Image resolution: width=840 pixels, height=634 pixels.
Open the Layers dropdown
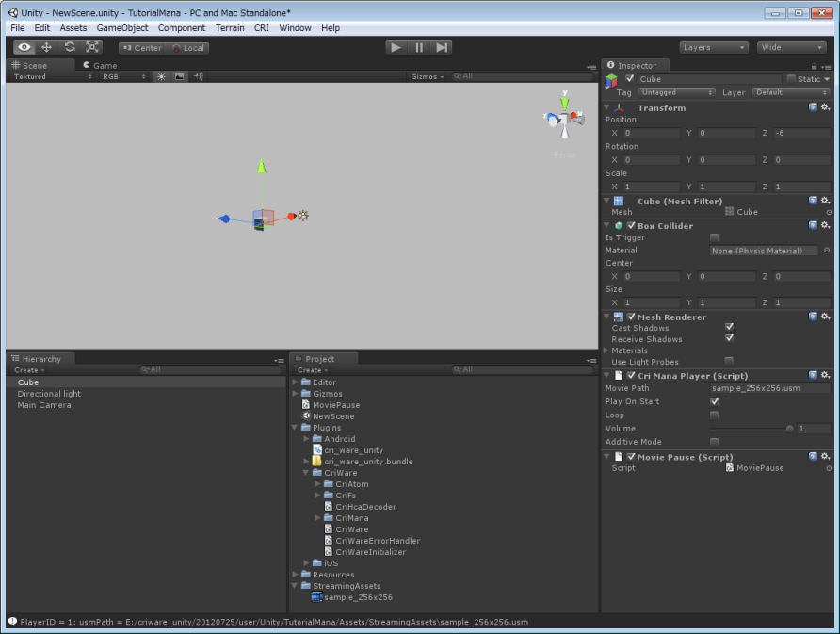pyautogui.click(x=714, y=48)
